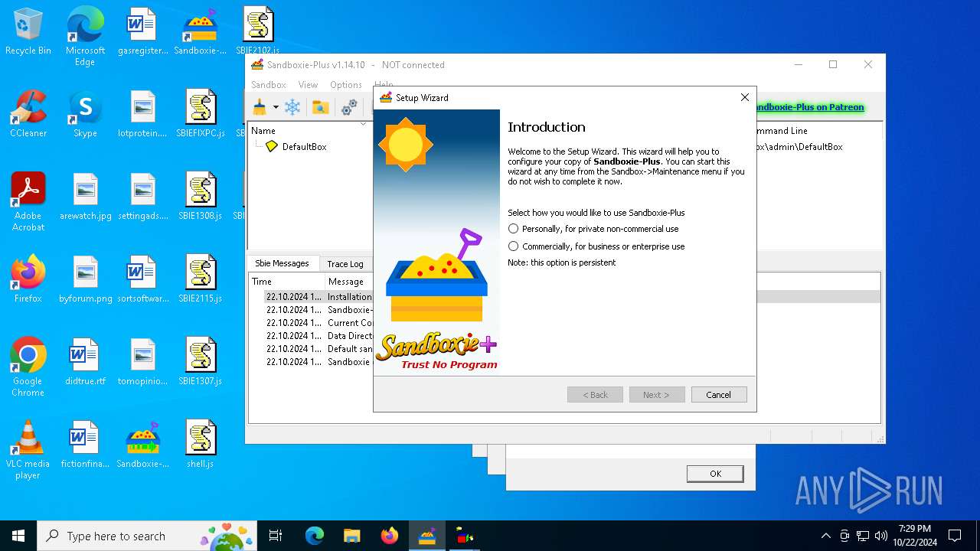The height and width of the screenshot is (551, 980).
Task: Open File Explorer from the taskbar
Action: coord(351,536)
